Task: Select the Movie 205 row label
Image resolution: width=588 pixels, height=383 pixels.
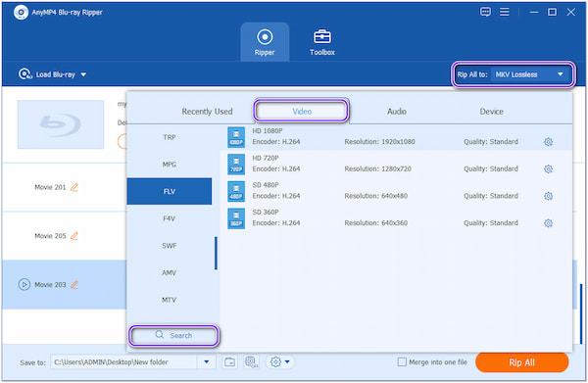Action: coord(50,236)
